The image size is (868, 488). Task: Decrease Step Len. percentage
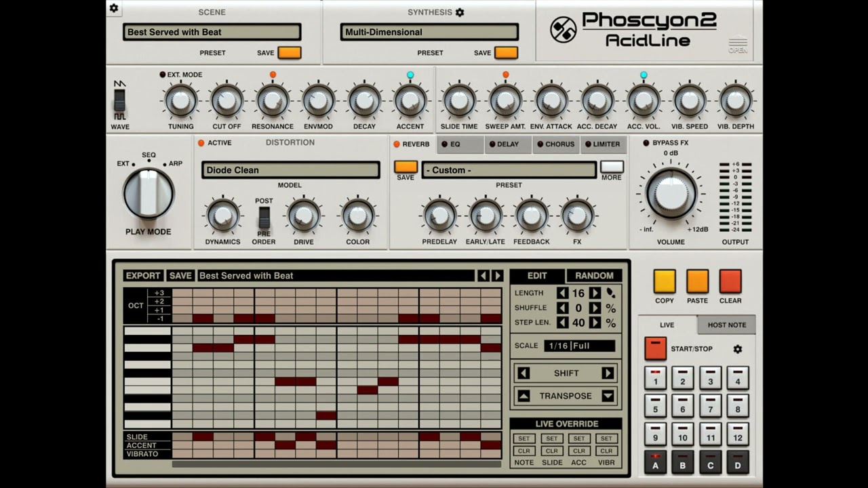pyautogui.click(x=562, y=323)
